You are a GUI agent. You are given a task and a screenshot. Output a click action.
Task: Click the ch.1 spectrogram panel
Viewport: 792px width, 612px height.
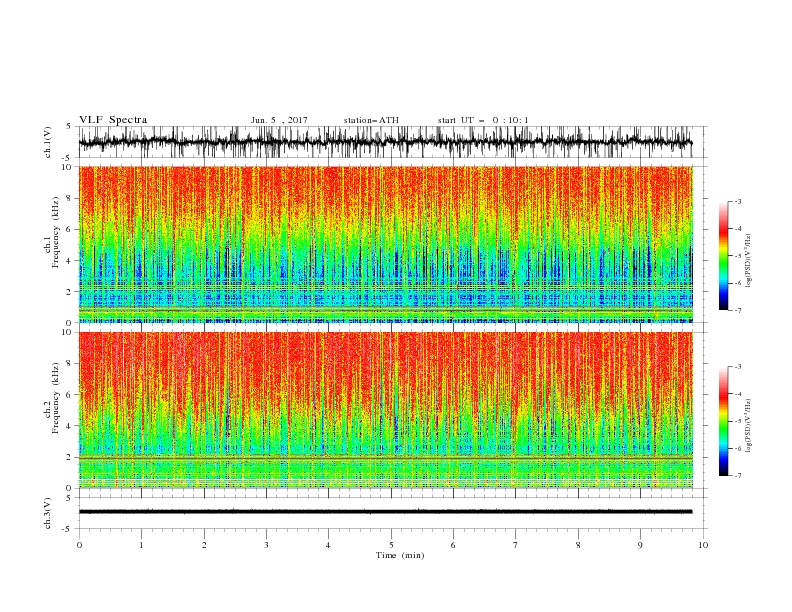(385, 244)
